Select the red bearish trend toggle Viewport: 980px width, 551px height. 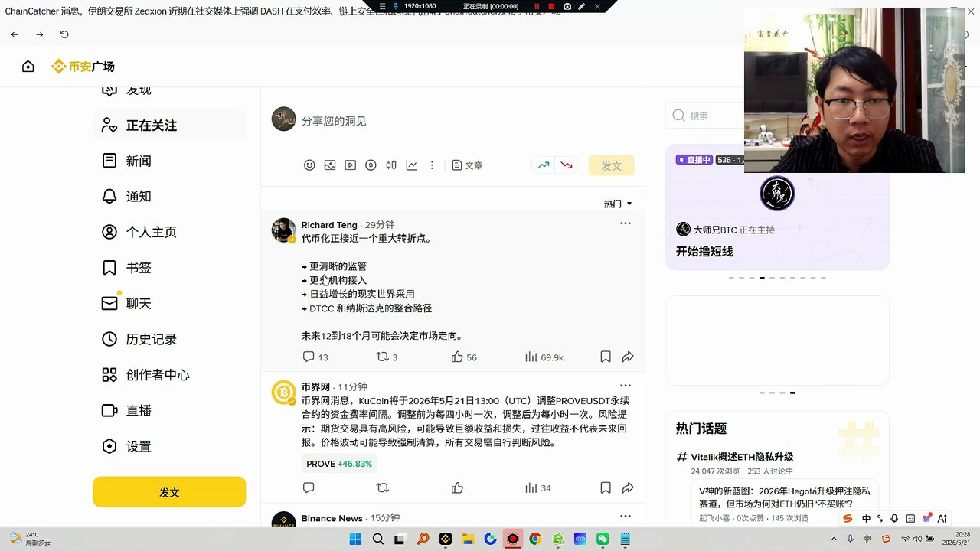567,165
